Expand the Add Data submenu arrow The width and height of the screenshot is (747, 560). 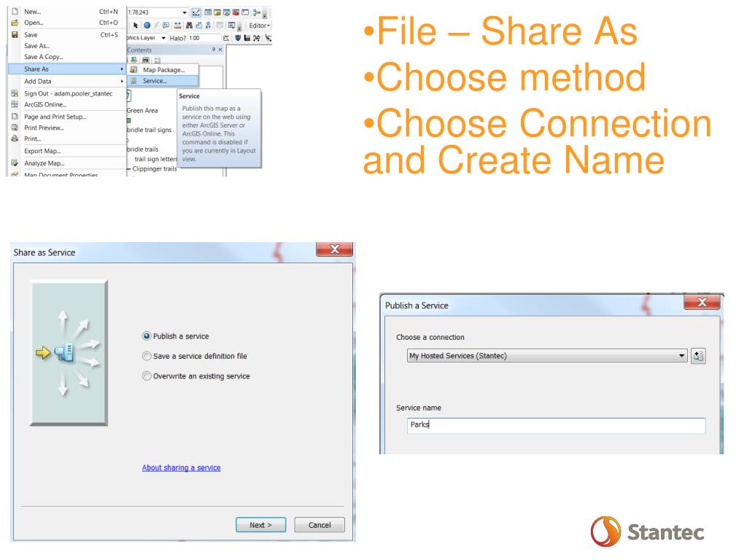coord(122,82)
